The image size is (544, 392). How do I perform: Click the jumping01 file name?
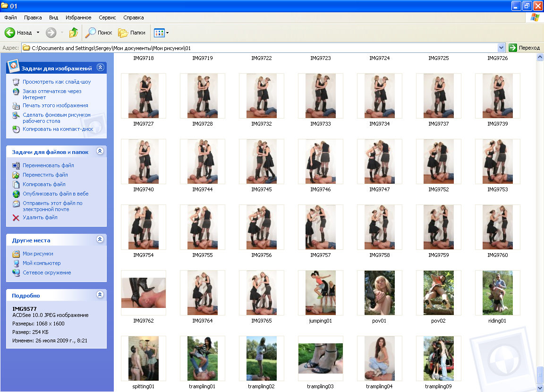click(x=320, y=321)
